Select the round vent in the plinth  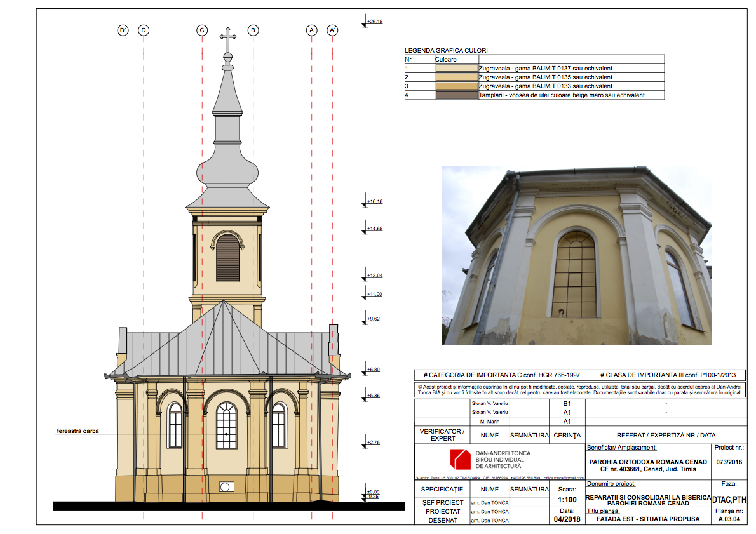point(226,487)
